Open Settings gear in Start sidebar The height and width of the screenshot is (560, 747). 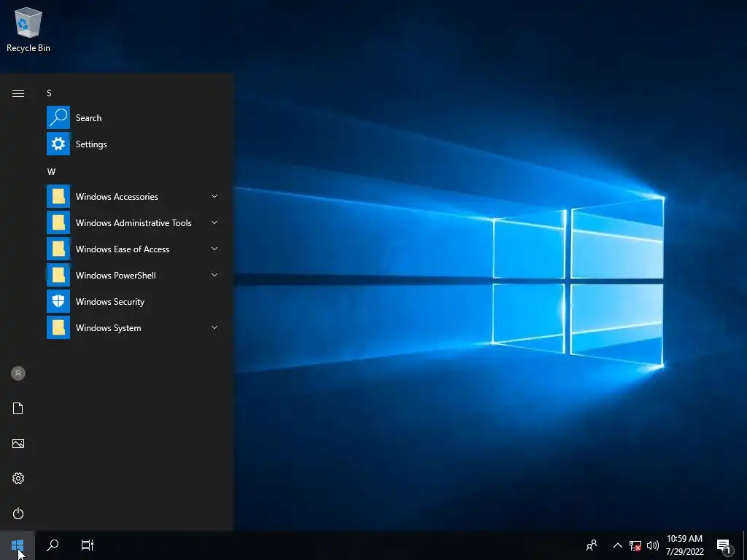[x=18, y=478]
